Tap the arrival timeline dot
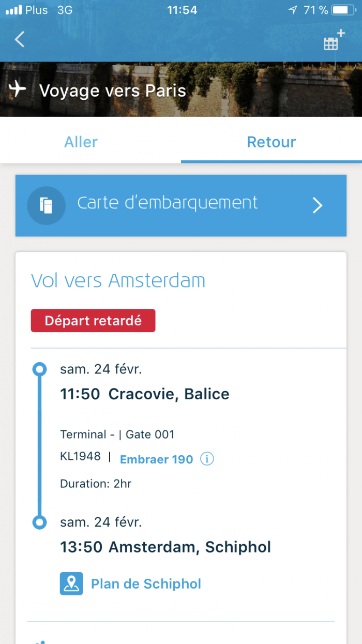362x644 pixels. pos(39,522)
